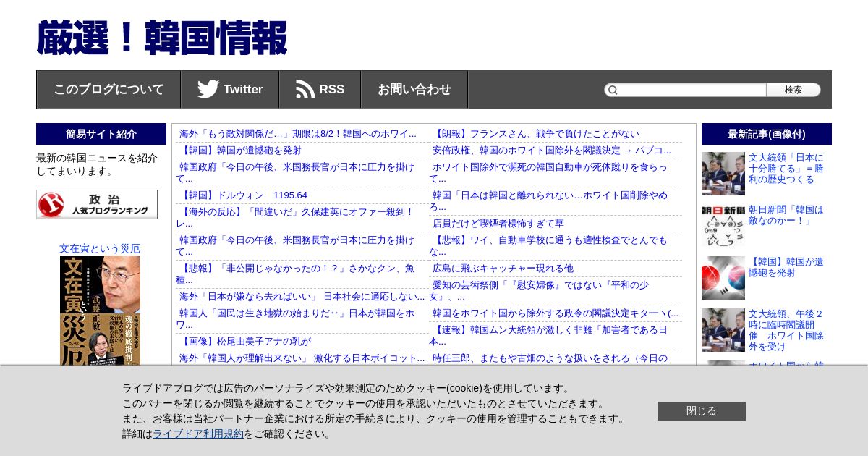This screenshot has height=456, width=868.
Task: Open thumbnail for 文大統領、午後２時に臨時閣議開催
Action: click(x=723, y=330)
